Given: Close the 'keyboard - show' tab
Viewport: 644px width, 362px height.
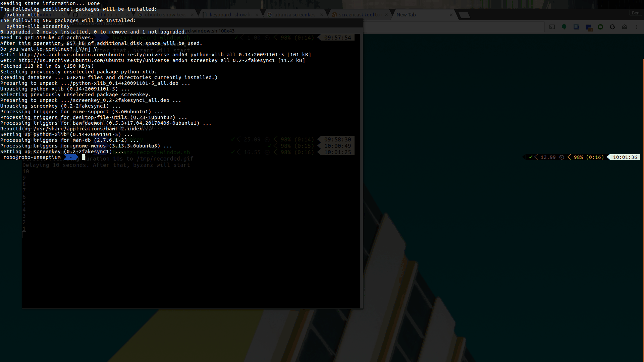Looking at the screenshot, I should tap(257, 15).
